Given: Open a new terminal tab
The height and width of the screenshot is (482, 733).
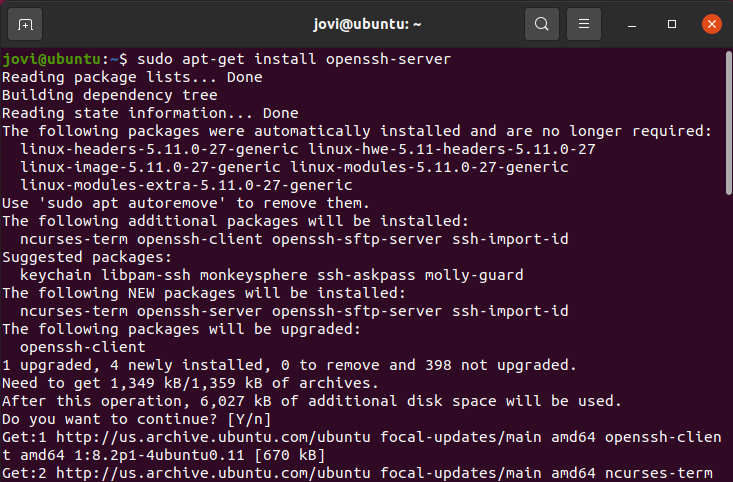Looking at the screenshot, I should coord(25,24).
